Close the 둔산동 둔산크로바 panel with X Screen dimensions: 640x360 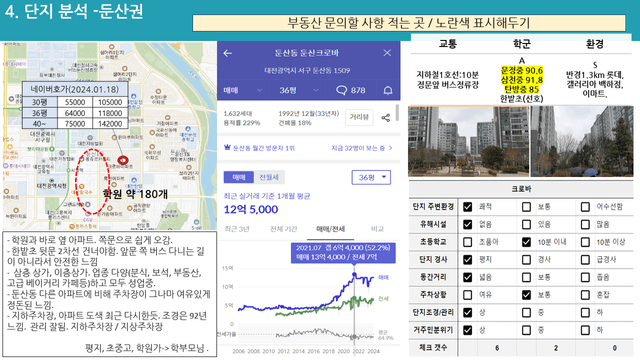[x=387, y=53]
